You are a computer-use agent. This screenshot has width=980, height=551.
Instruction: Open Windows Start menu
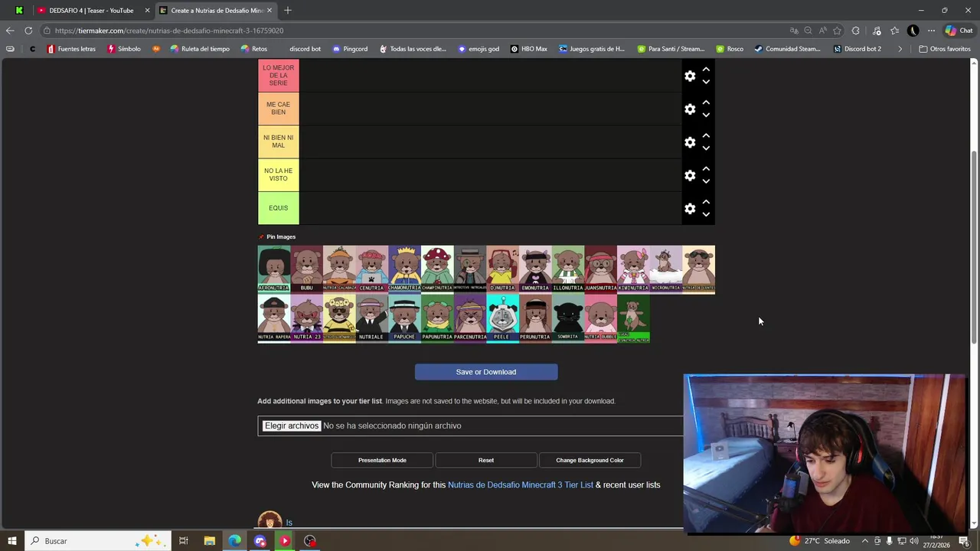point(11,541)
